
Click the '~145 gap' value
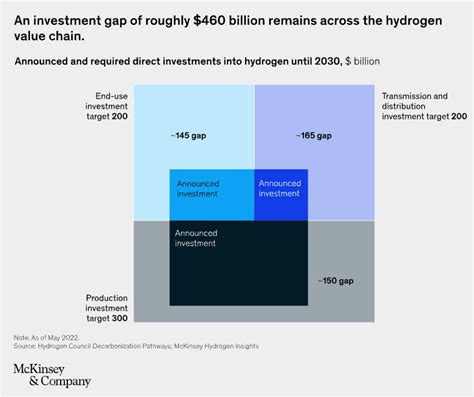[188, 136]
